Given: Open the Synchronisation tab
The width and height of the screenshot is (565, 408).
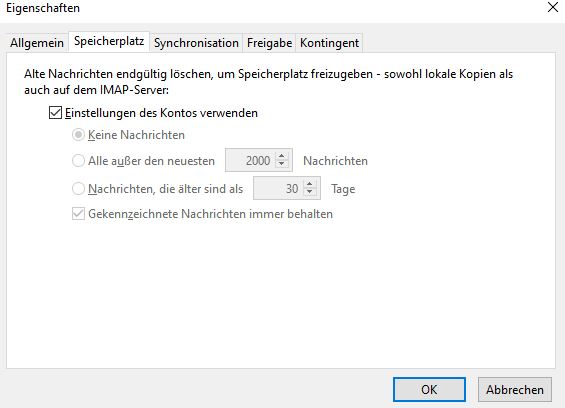Looking at the screenshot, I should (x=196, y=43).
